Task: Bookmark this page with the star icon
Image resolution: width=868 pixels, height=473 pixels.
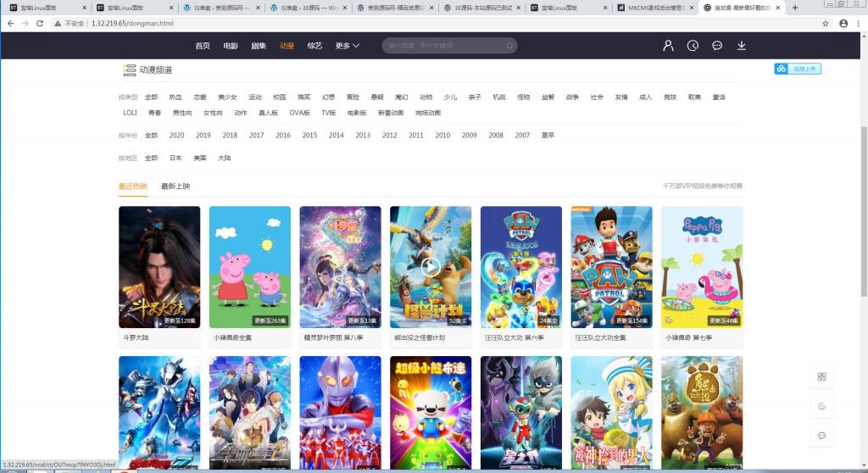Action: 825,23
